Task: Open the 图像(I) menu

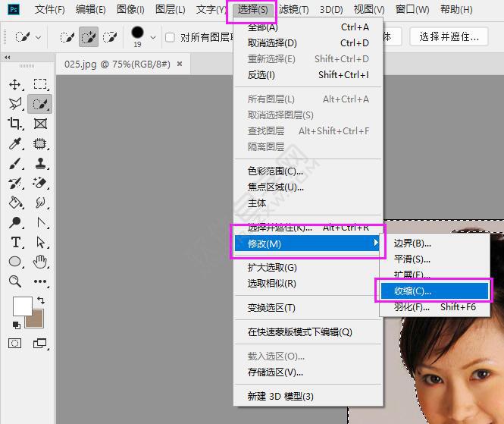Action: click(130, 10)
